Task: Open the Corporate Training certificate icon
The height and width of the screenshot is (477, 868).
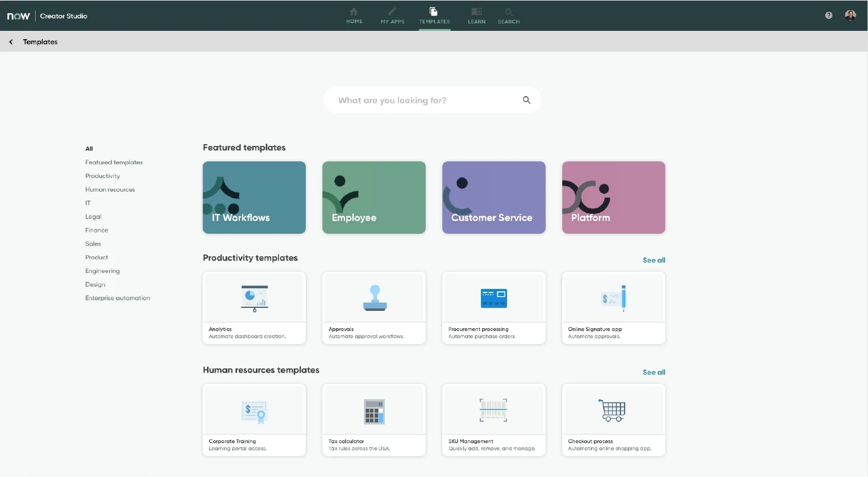Action: 255,411
